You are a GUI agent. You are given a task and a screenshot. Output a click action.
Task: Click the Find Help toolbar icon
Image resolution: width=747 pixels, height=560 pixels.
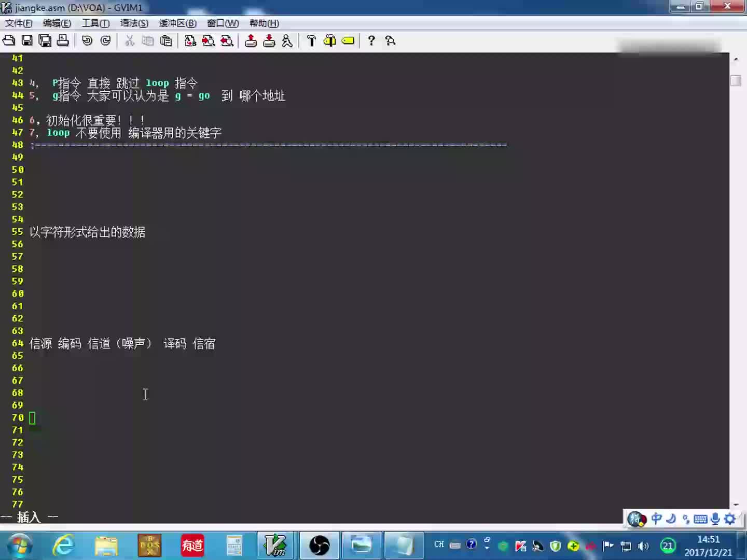(390, 40)
